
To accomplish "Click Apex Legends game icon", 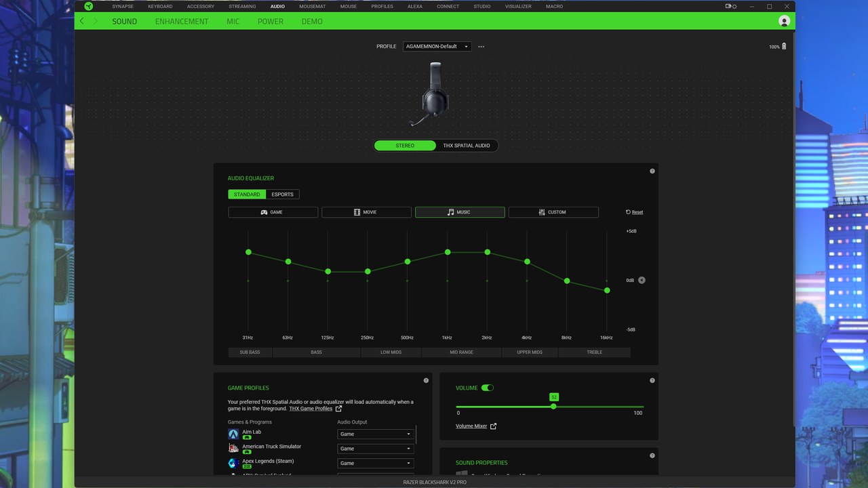I will (233, 463).
